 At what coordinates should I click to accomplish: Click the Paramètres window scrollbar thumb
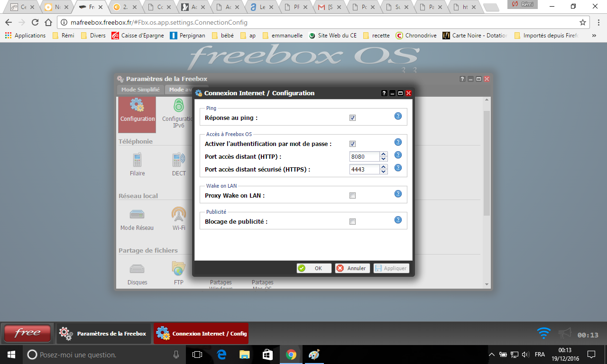click(x=487, y=163)
